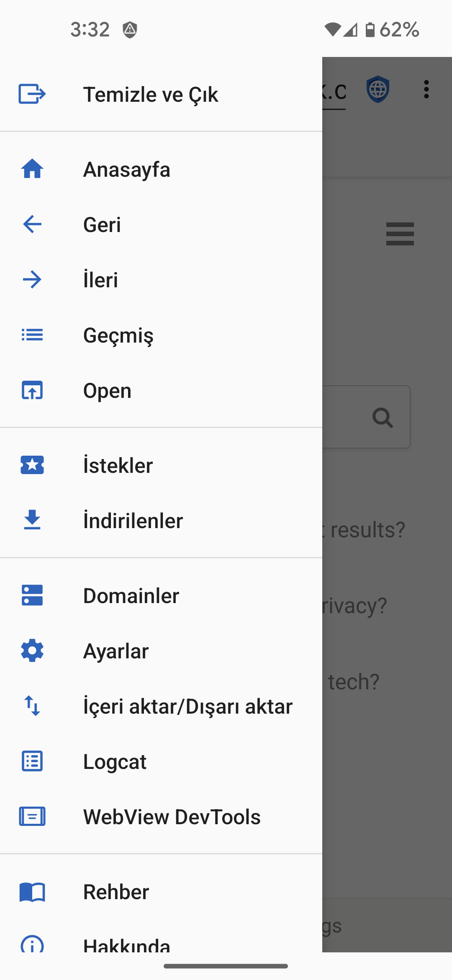
Task: Tap the Geçmiş history list icon
Action: [32, 335]
